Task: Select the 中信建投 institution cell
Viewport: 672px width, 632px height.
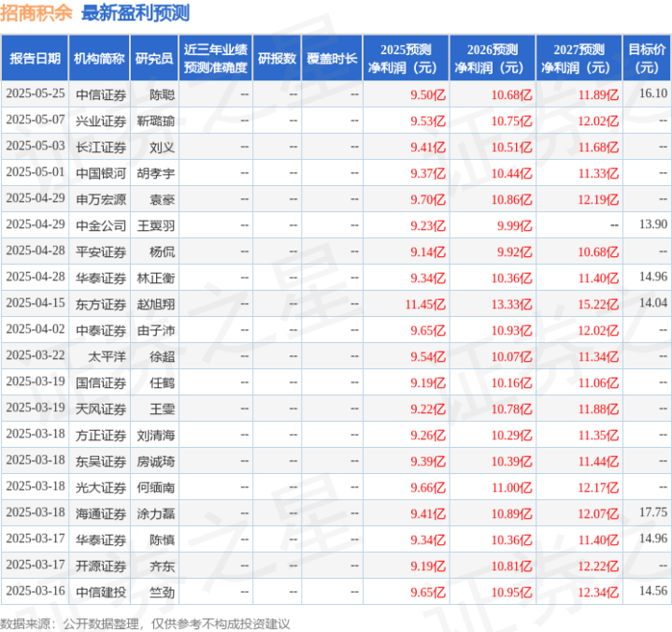Action: (x=101, y=592)
